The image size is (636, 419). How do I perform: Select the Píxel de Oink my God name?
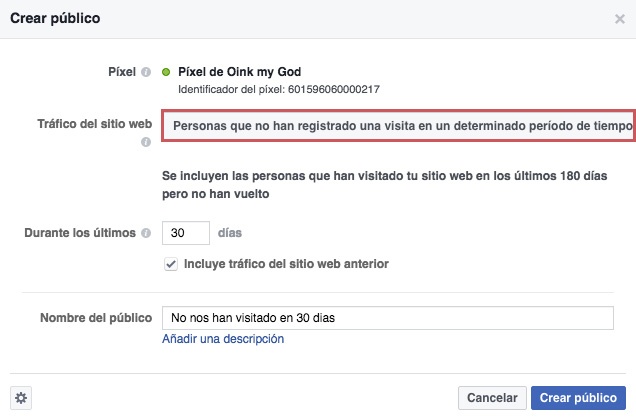240,72
